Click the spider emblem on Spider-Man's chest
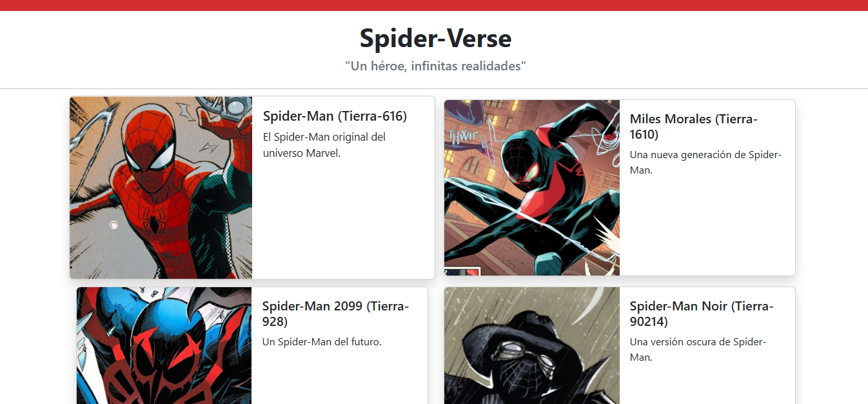868x404 pixels. (x=153, y=221)
